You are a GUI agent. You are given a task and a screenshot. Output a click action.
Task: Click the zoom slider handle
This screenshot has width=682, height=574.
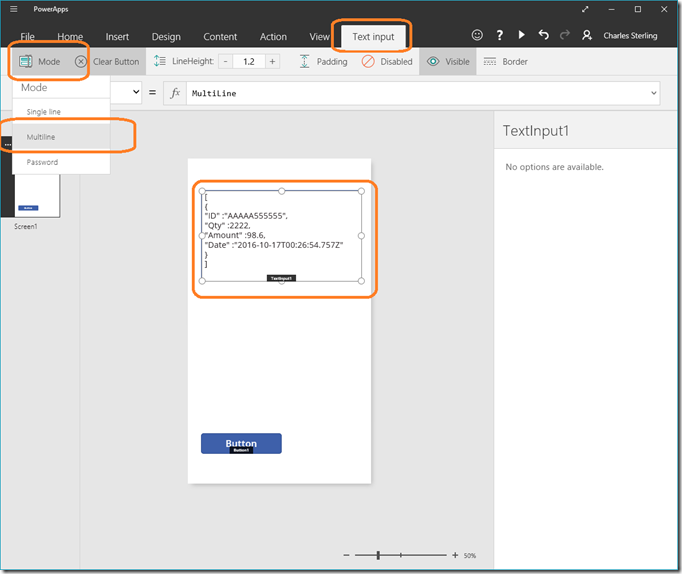pos(378,555)
